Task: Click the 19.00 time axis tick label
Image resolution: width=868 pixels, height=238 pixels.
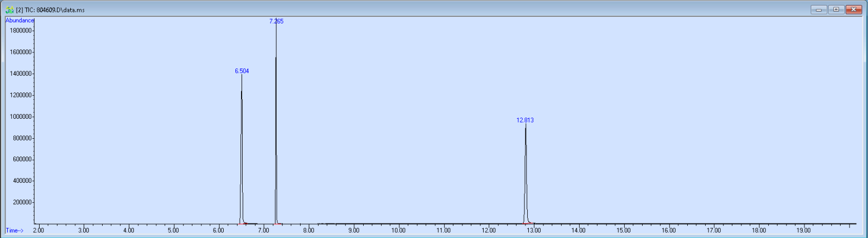Action: [804, 230]
